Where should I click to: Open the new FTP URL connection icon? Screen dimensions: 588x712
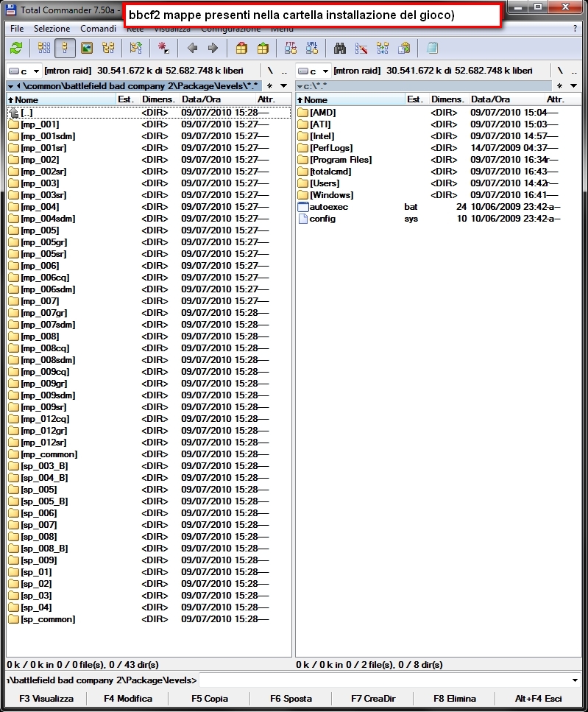pos(312,48)
